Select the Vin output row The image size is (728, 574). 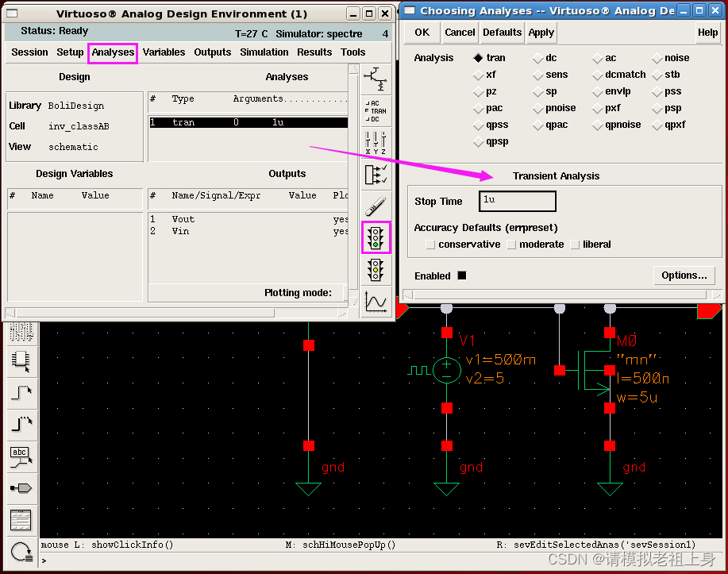click(x=248, y=231)
